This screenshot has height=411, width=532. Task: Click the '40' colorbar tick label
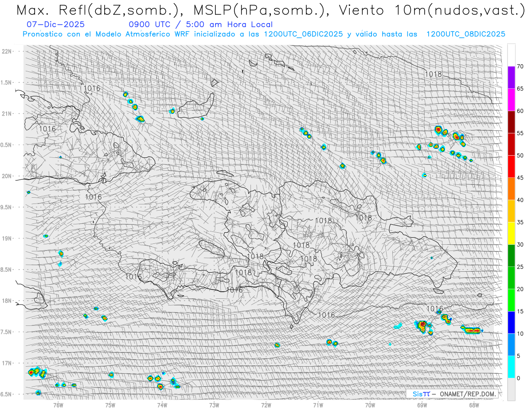520,200
